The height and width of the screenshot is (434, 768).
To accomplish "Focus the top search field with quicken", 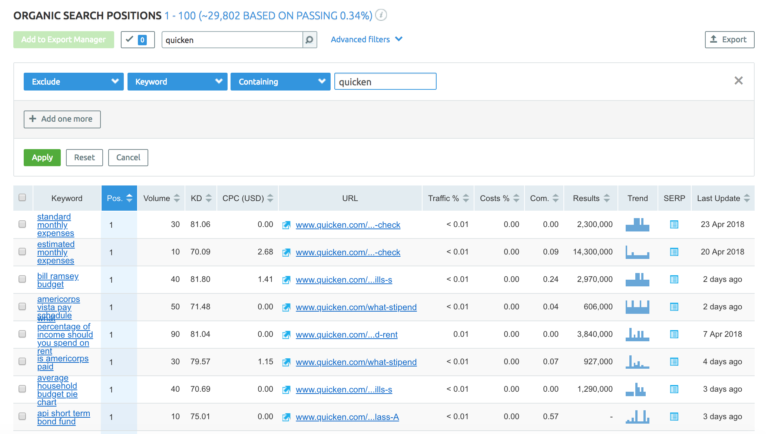I will pos(232,40).
